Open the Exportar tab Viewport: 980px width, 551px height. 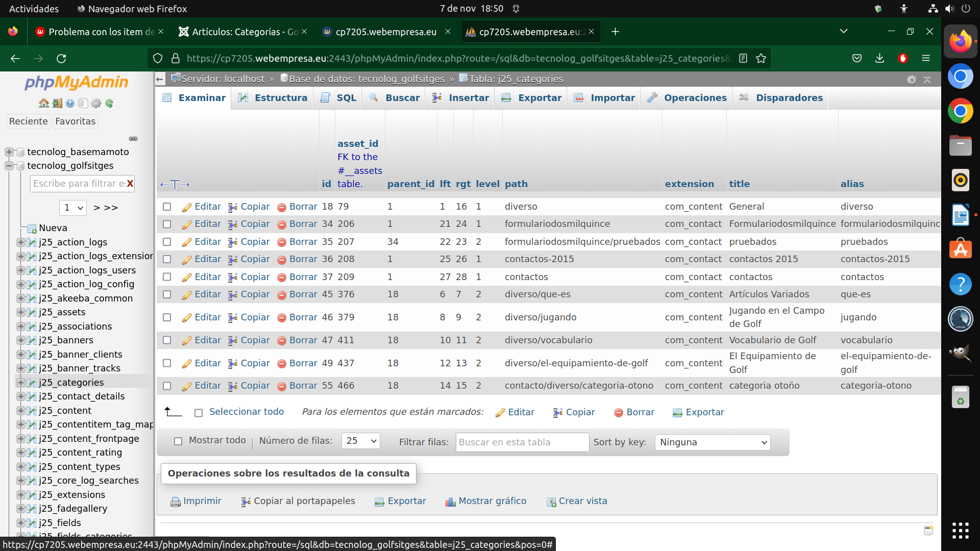(x=531, y=98)
